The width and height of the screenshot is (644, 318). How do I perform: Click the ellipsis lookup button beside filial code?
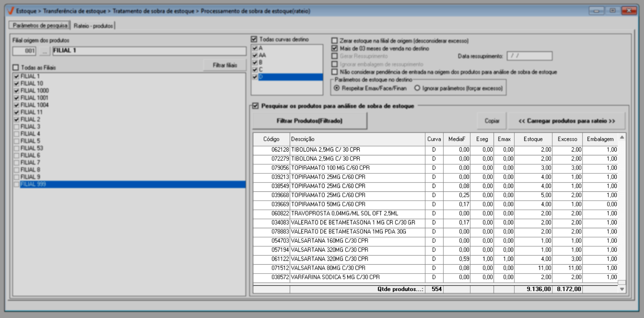coord(45,51)
